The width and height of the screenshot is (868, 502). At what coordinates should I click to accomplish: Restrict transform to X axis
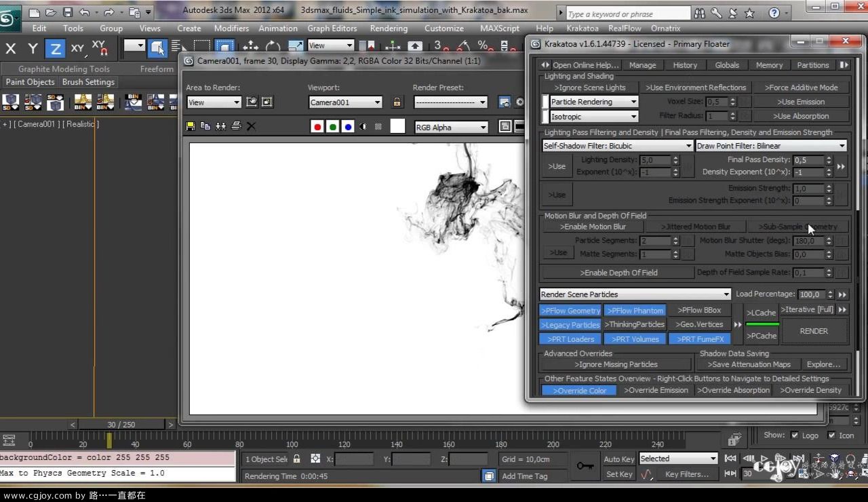(x=11, y=48)
